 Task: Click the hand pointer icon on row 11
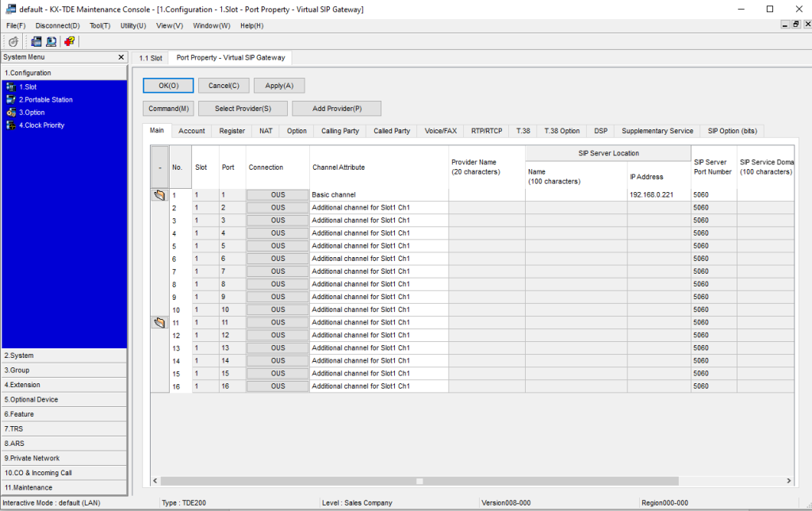[x=159, y=322]
